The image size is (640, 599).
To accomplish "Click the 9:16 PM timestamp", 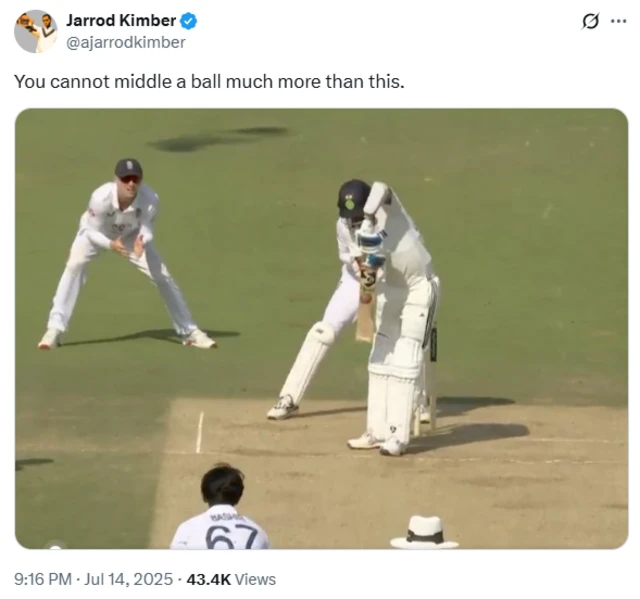I will [43, 579].
